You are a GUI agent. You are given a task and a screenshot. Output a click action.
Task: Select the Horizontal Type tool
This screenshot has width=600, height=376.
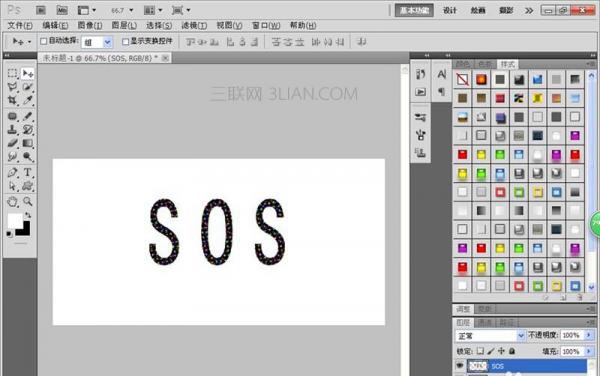[x=28, y=172]
